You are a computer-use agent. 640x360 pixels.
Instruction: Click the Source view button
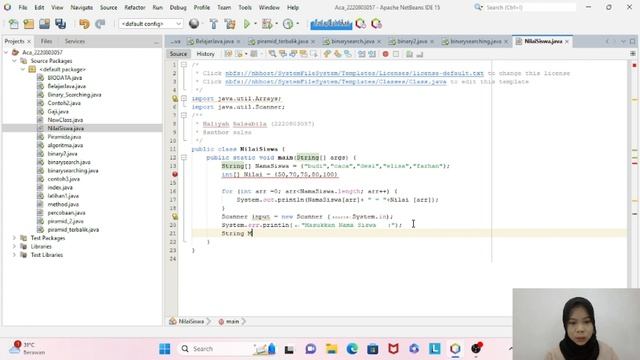tap(178, 54)
